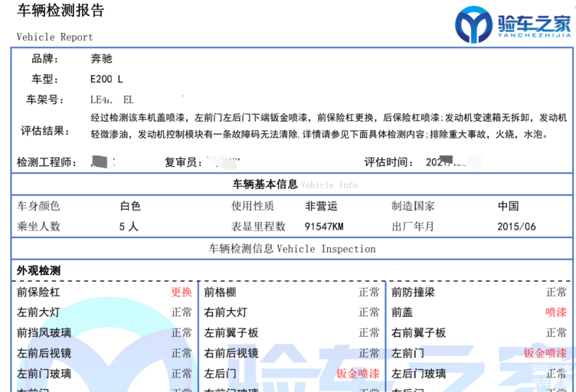Click the 右前后视镜 item
The width and height of the screenshot is (576, 392).
(231, 353)
